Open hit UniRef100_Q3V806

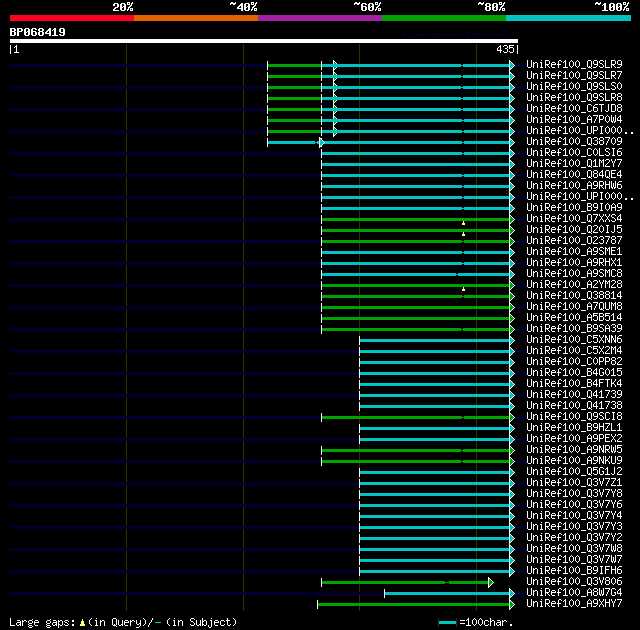pyautogui.click(x=574, y=582)
